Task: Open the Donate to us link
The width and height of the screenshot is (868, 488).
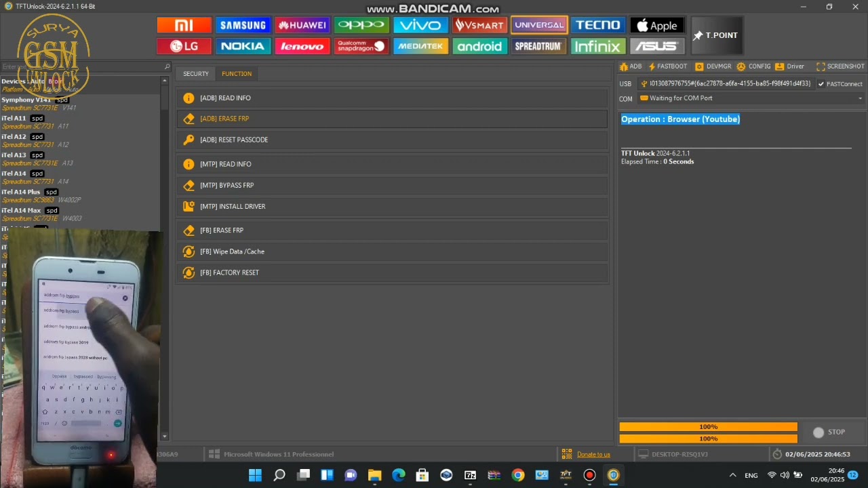Action: tap(593, 454)
